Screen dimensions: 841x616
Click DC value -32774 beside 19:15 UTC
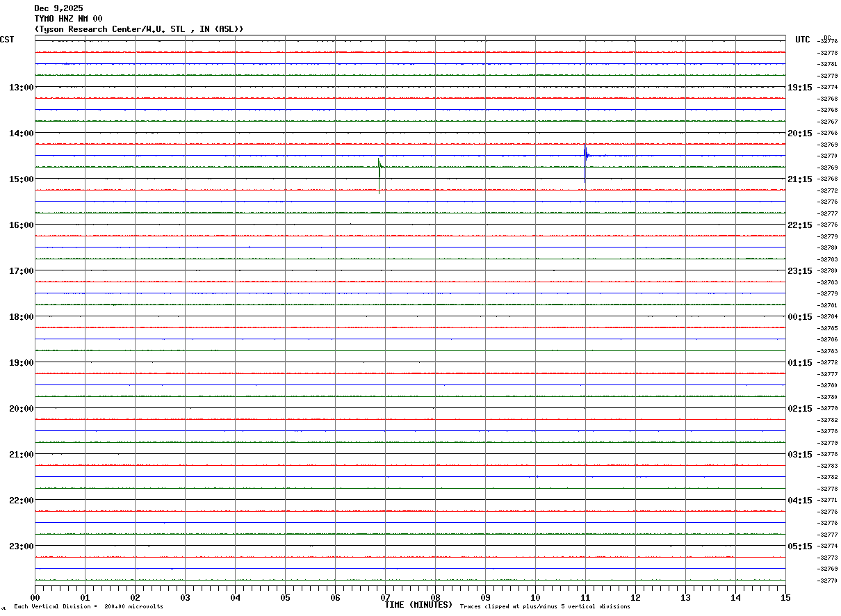pyautogui.click(x=828, y=87)
